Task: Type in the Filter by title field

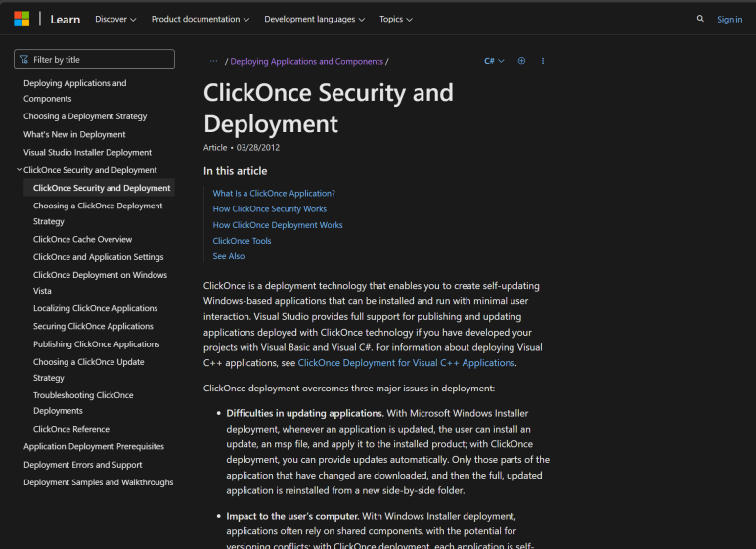Action: pos(100,60)
